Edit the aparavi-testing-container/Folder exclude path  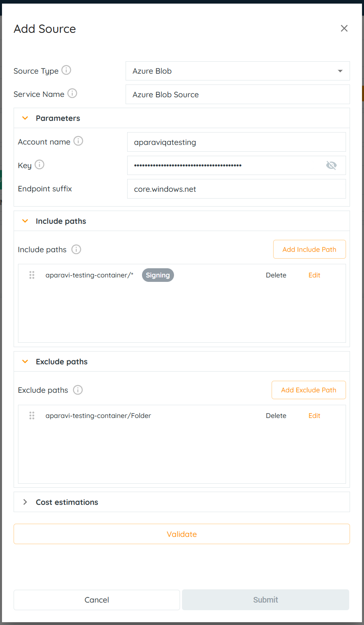pos(314,416)
